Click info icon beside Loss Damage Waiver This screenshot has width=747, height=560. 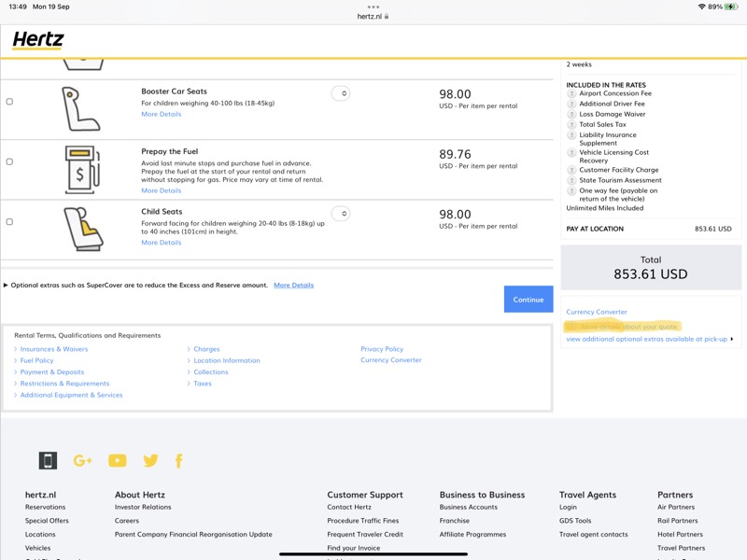[571, 114]
